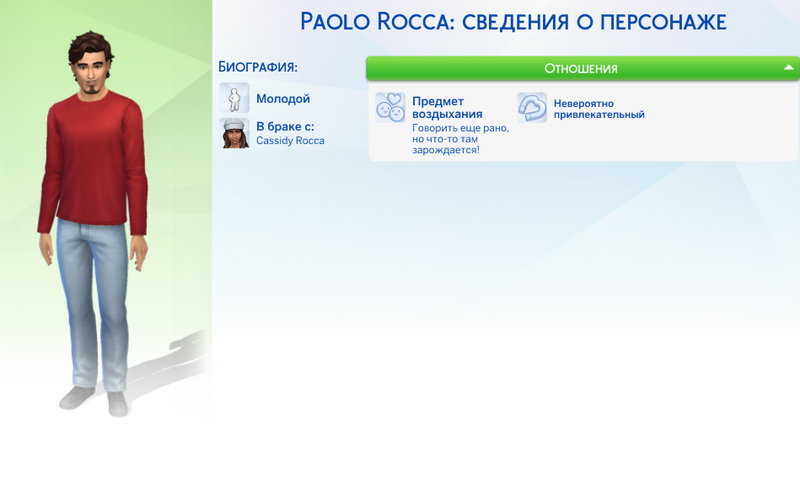The image size is (800, 481).
Task: Select the Предмет воздыхания hearts icon
Action: tap(390, 108)
